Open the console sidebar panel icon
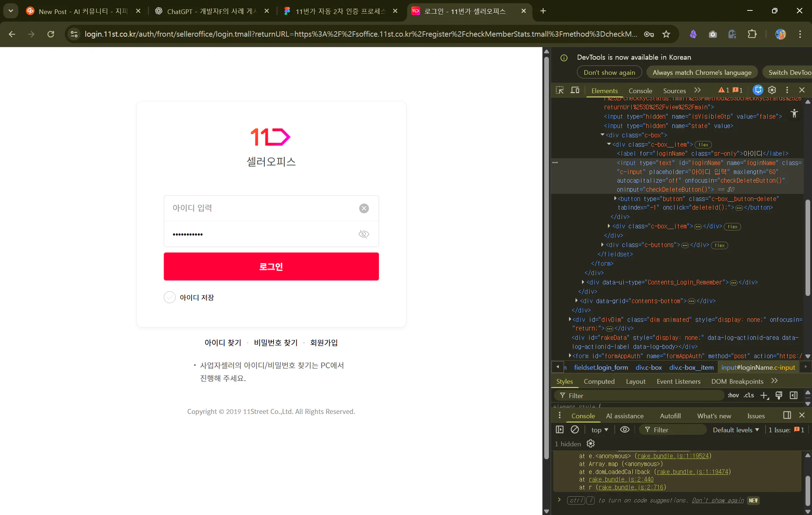Image resolution: width=812 pixels, height=515 pixels. point(560,429)
